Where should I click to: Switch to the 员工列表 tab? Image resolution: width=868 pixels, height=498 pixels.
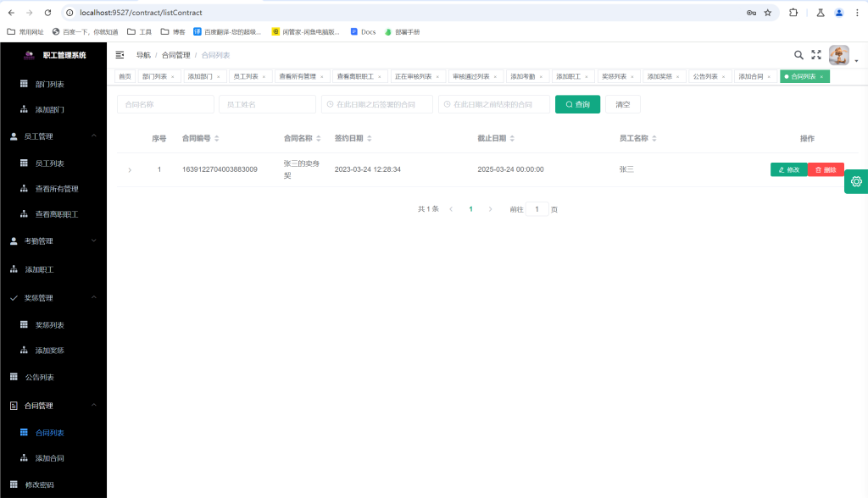[249, 76]
